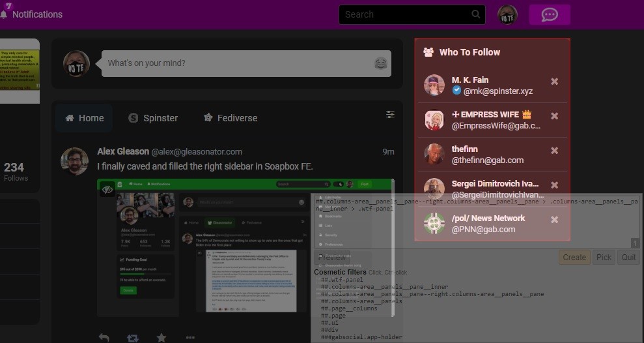Click the Notifications bell icon

(x=4, y=14)
